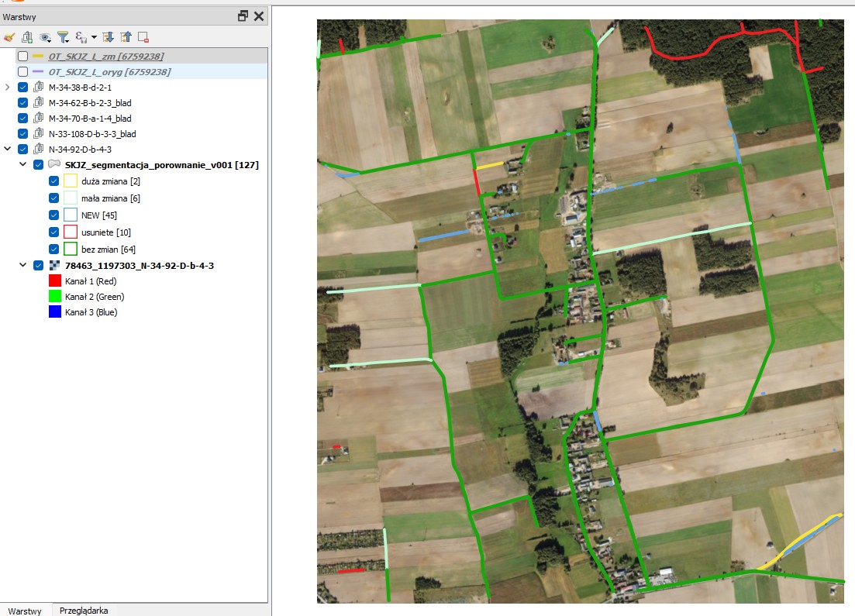Screen dimensions: 855x616
Task: Select the M-34-70-B-a-1-4_blad group
Action: 89,119
